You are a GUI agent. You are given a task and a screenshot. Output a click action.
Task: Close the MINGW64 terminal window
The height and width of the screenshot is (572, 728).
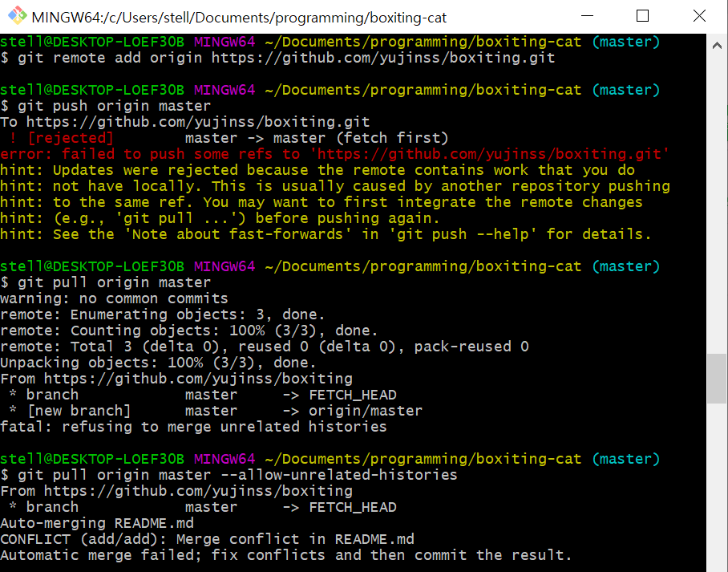click(699, 16)
